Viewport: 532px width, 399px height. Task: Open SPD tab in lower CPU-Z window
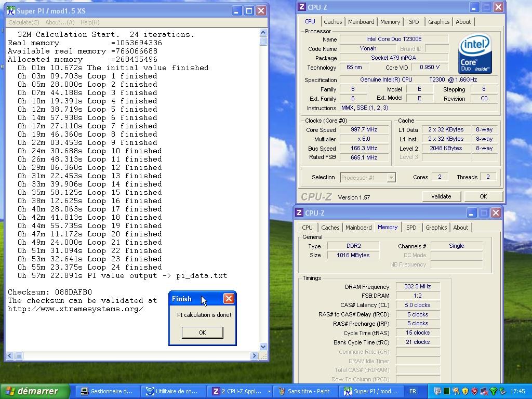click(x=411, y=228)
